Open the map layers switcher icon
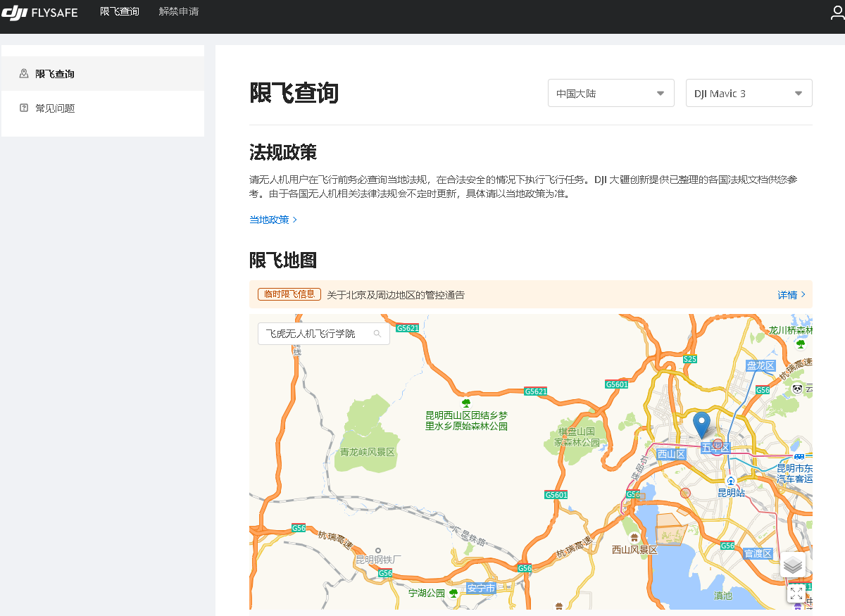The height and width of the screenshot is (616, 845). click(x=794, y=565)
